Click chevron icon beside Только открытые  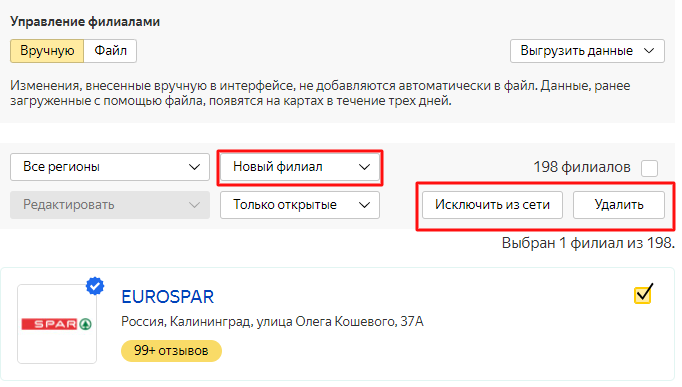pyautogui.click(x=364, y=205)
